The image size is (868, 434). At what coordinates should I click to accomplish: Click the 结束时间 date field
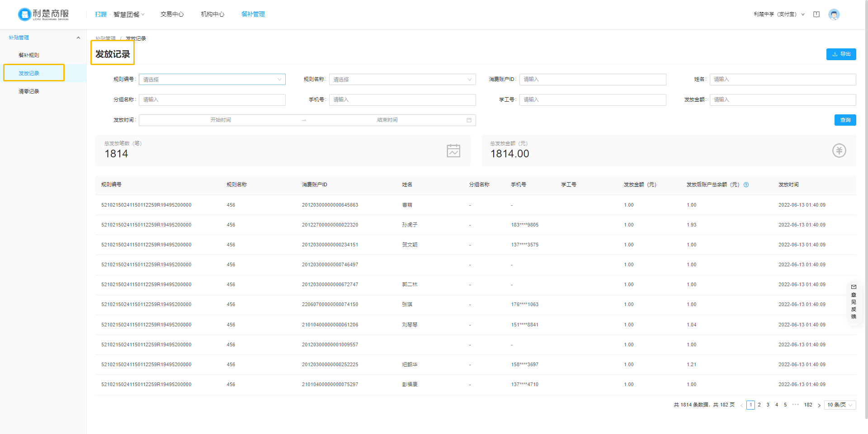click(x=387, y=120)
